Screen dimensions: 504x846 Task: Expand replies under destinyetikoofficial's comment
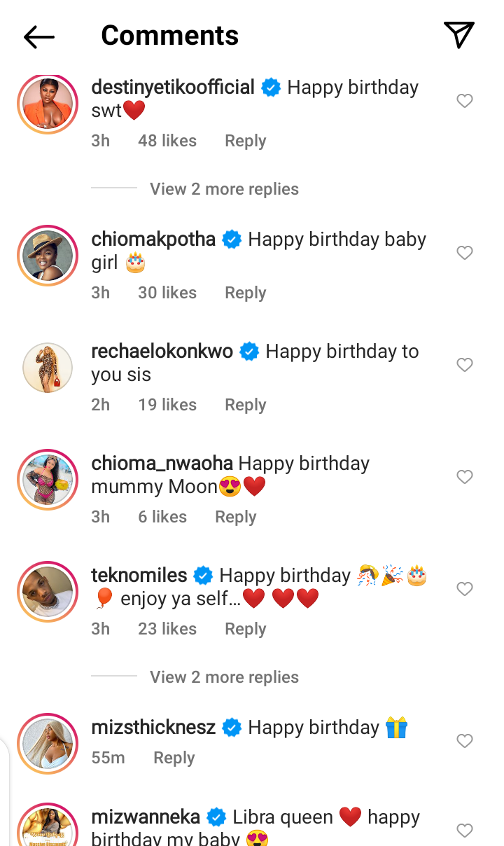pyautogui.click(x=224, y=189)
